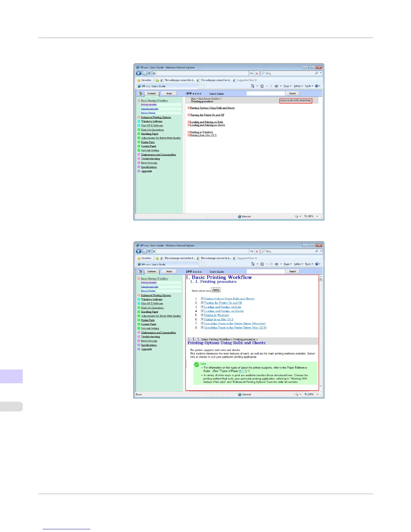
Task: Toggle the 'Printing in Windows' topic checkbox
Action: (202, 315)
